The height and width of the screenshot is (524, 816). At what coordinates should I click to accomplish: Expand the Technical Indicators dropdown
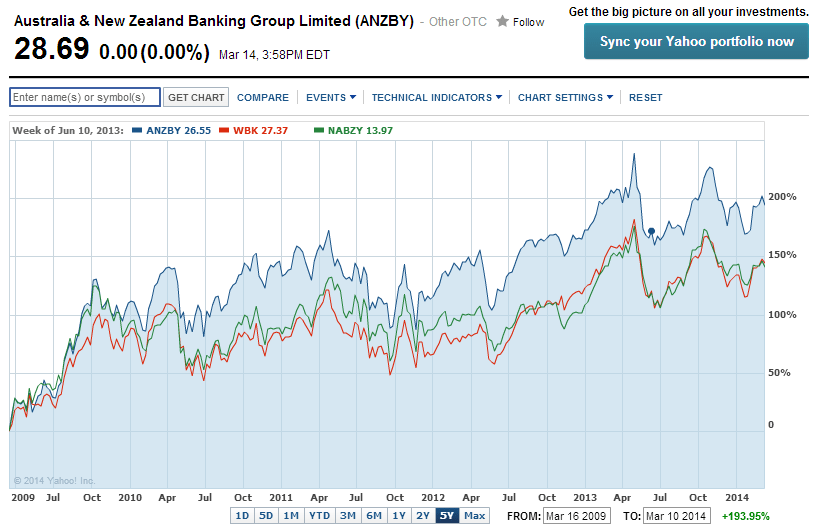tap(437, 97)
